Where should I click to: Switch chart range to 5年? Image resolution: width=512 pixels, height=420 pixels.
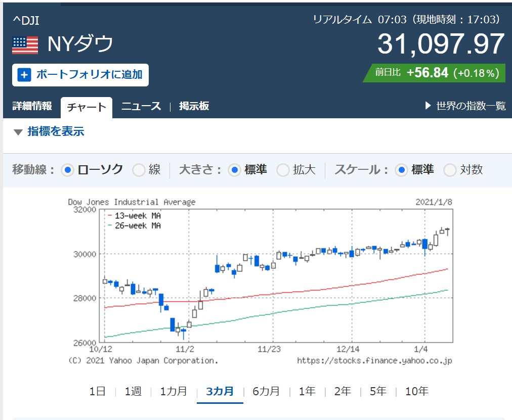point(378,391)
